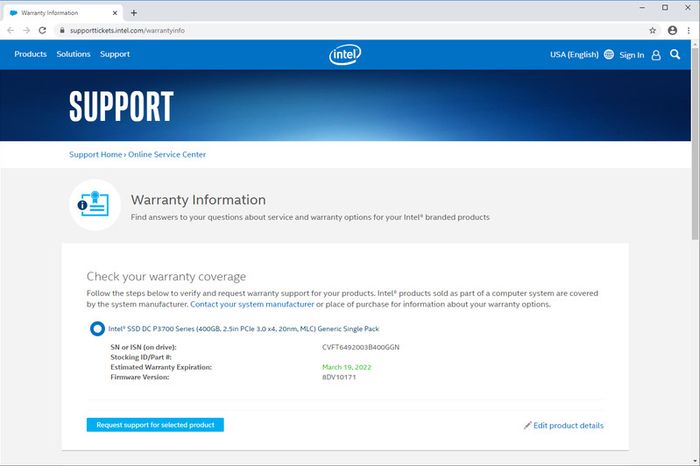
Task: Click the Stocking ID/Part # label
Action: [141, 357]
